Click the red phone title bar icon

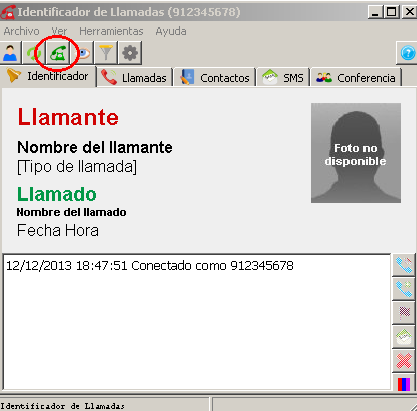[x=8, y=12]
